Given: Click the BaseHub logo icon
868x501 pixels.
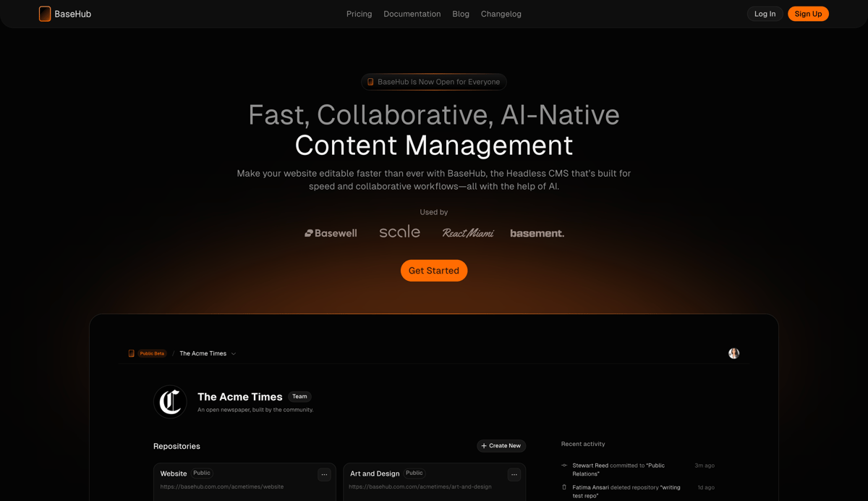Looking at the screenshot, I should point(44,13).
